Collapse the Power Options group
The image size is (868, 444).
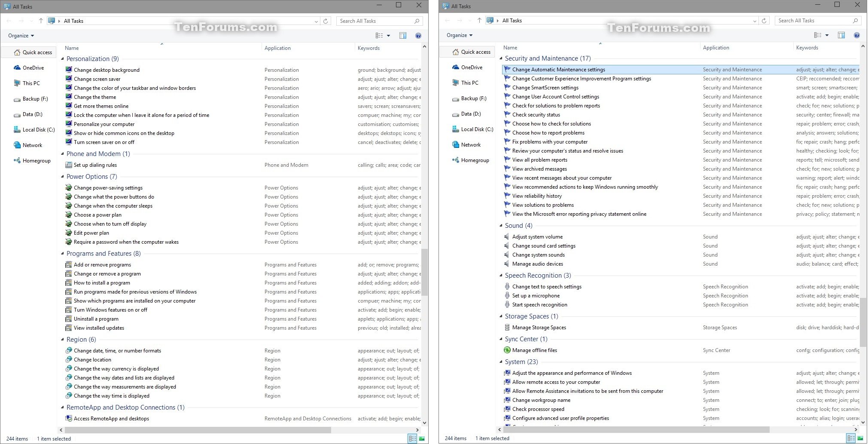pos(63,177)
